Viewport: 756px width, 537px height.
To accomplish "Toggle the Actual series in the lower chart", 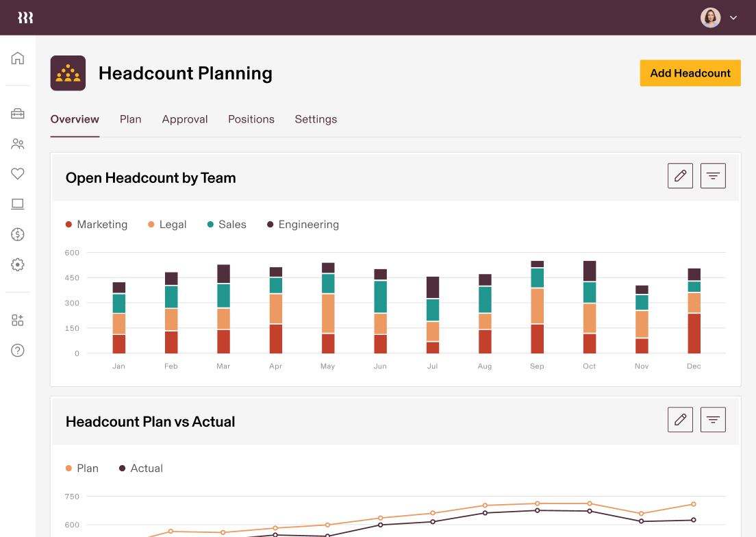I will [140, 468].
